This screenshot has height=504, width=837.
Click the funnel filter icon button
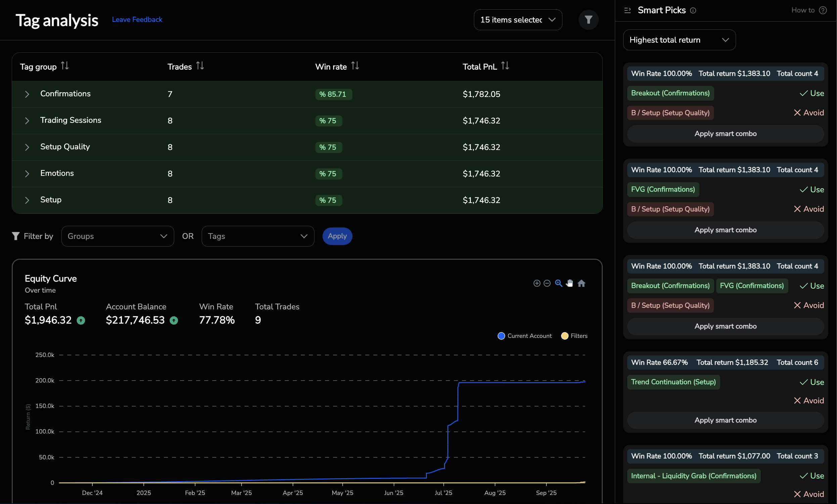coord(588,20)
